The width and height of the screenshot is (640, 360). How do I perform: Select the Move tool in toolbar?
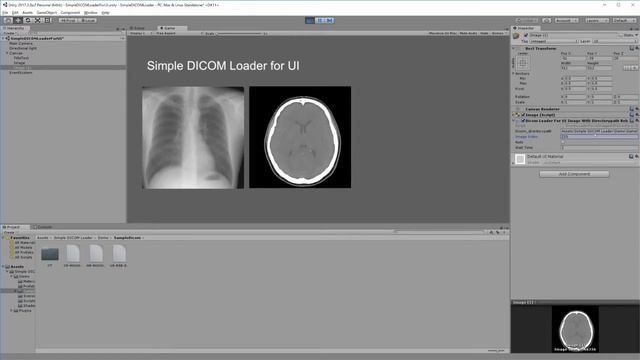coord(18,20)
